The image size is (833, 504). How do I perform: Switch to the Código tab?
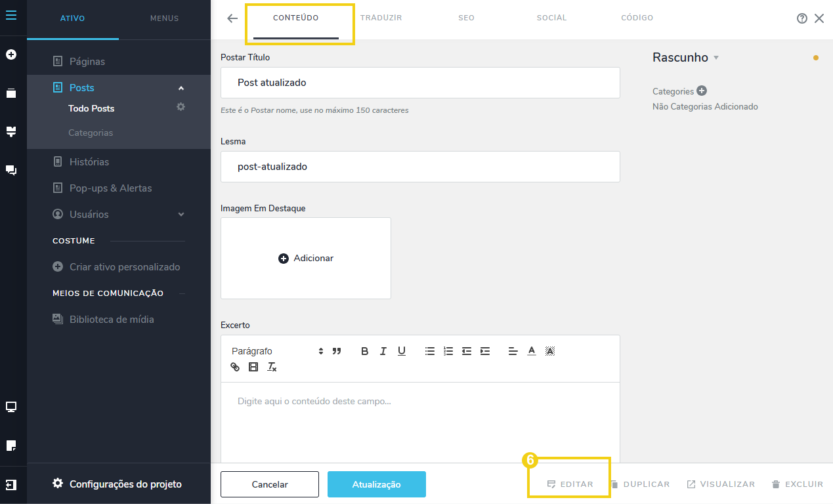point(637,18)
